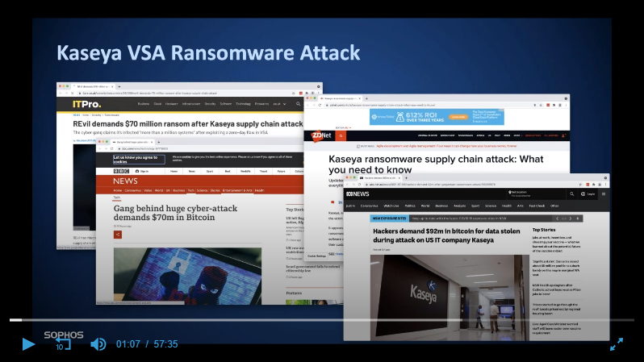
Task: Click the ZDNet orange search icon
Action: (341, 135)
